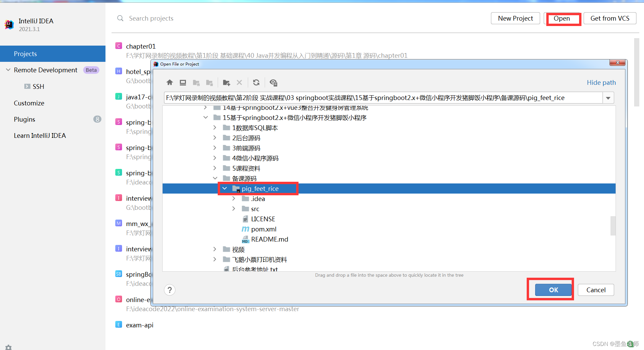Image resolution: width=644 pixels, height=350 pixels.
Task: Cancel the Open File dialog
Action: [596, 290]
